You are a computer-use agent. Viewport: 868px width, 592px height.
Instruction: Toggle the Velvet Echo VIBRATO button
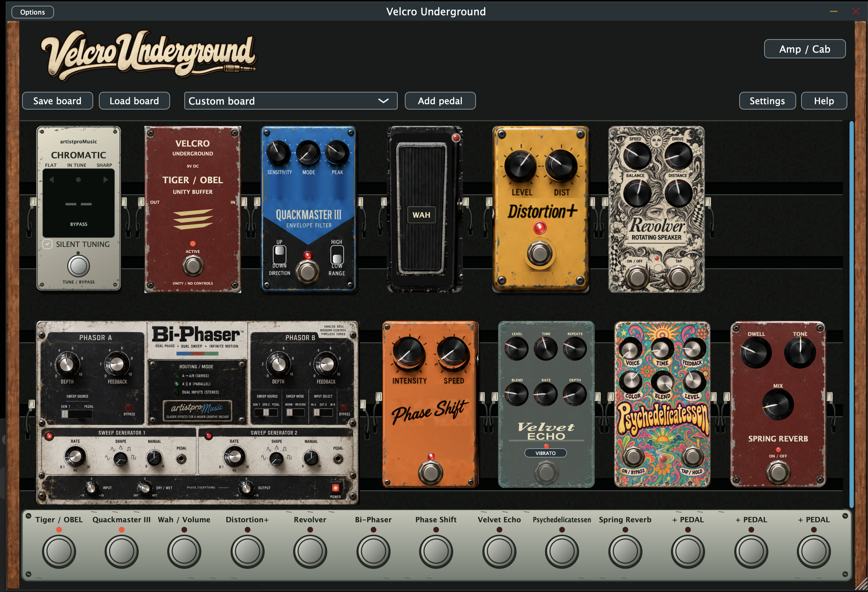(545, 453)
